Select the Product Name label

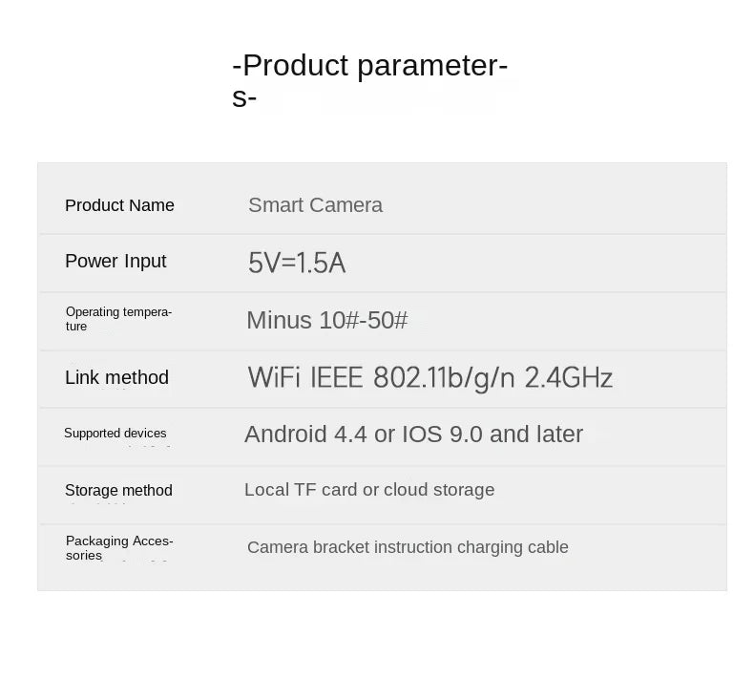pos(119,205)
